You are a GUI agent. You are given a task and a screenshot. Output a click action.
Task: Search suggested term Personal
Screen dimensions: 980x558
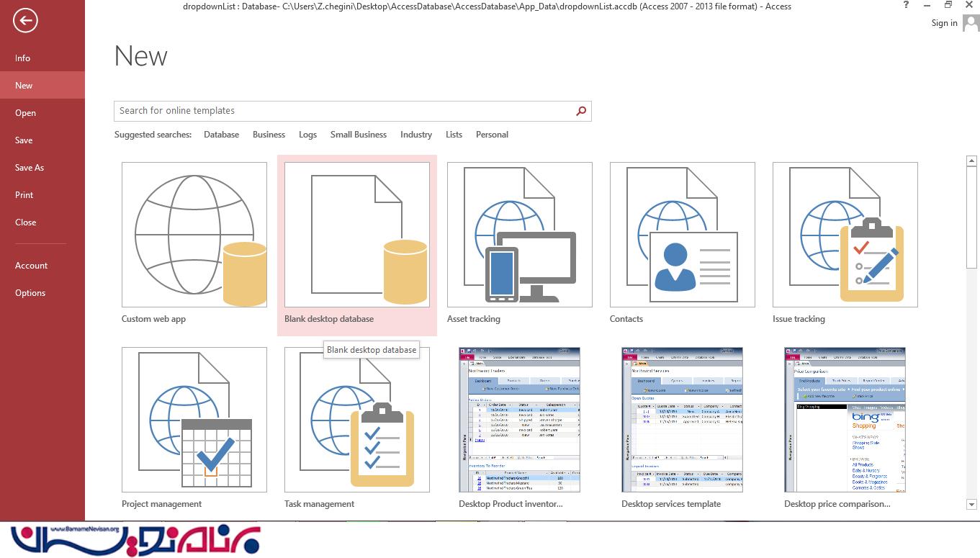coord(492,135)
